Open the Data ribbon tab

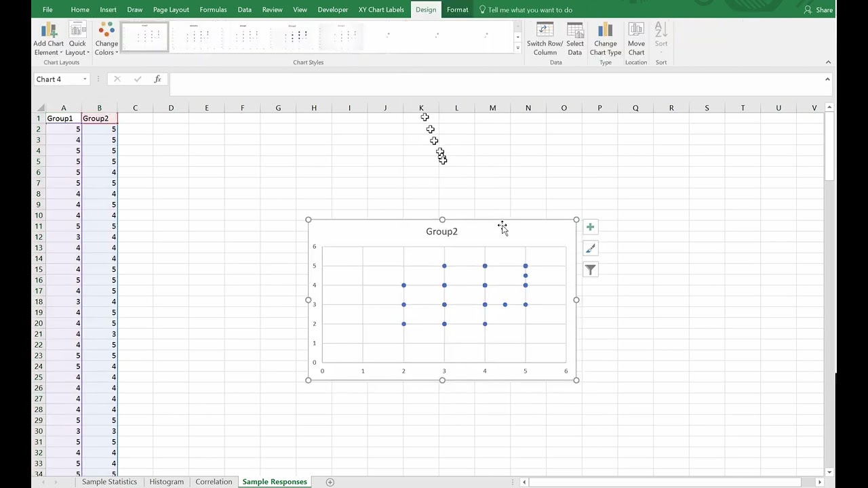click(245, 9)
